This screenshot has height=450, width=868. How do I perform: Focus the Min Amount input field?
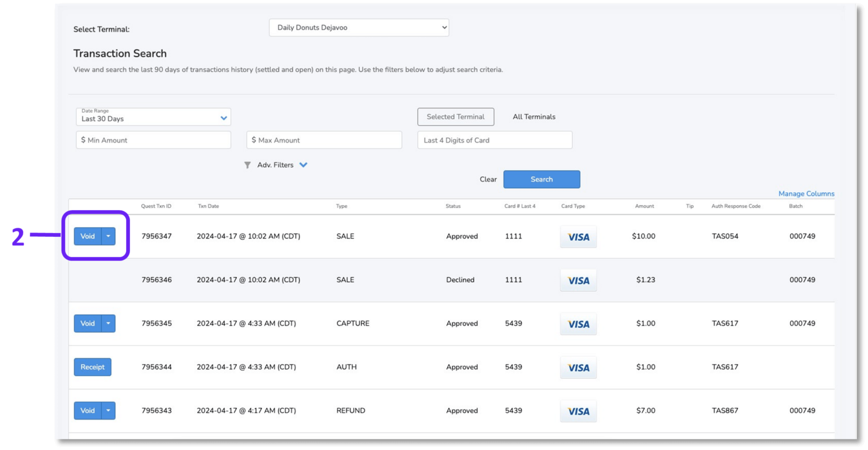point(153,140)
